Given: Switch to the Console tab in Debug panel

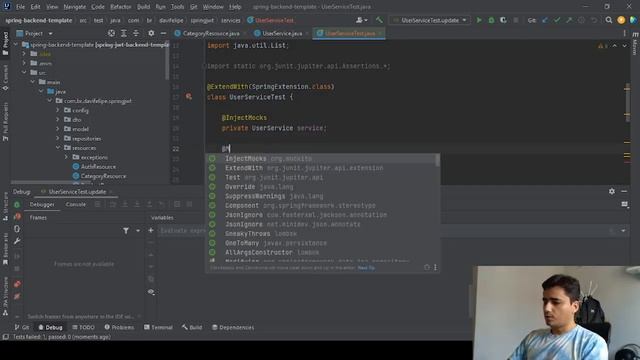Looking at the screenshot, I should pos(76,204).
